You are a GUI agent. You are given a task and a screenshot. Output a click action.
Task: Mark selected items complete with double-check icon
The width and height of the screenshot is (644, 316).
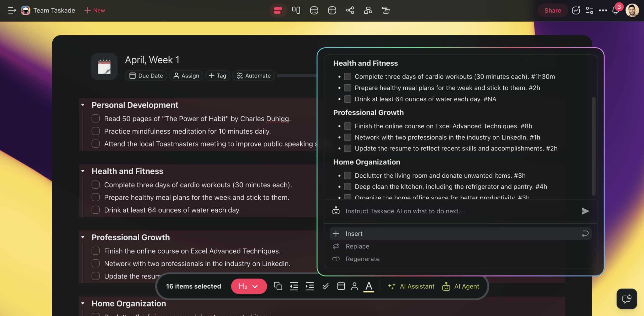pos(326,286)
